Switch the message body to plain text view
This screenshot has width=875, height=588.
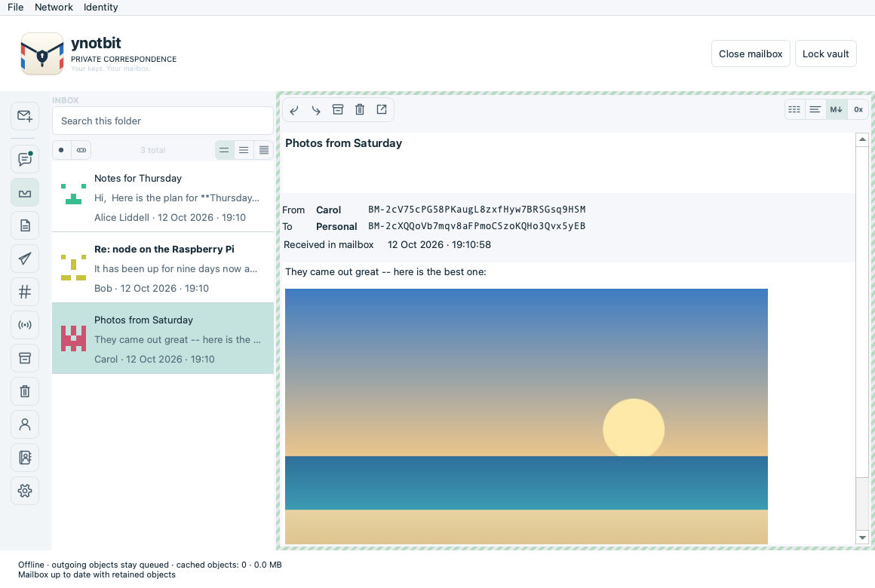click(x=815, y=110)
